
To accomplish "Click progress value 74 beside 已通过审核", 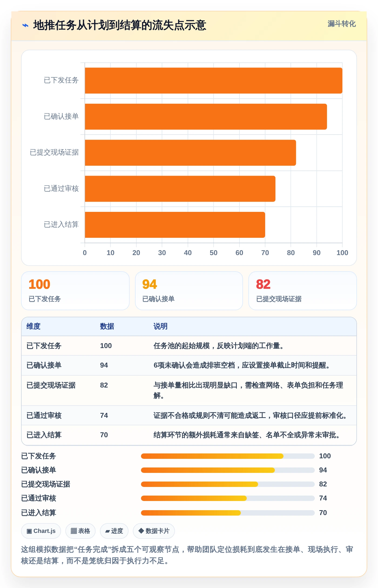I will click(323, 498).
